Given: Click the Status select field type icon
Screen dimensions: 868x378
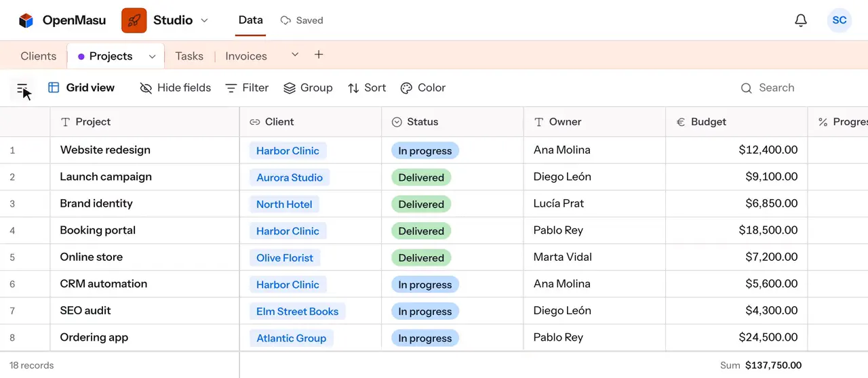Looking at the screenshot, I should [x=397, y=122].
